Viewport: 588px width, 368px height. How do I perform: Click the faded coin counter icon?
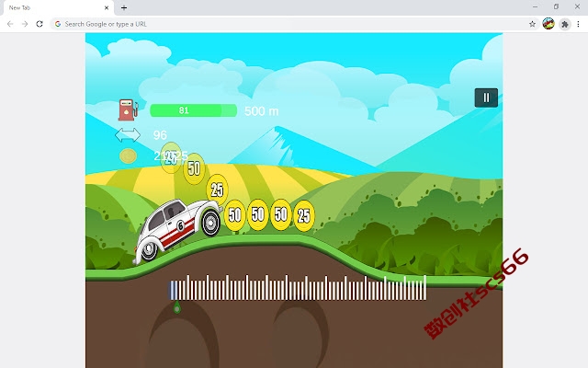(x=128, y=155)
